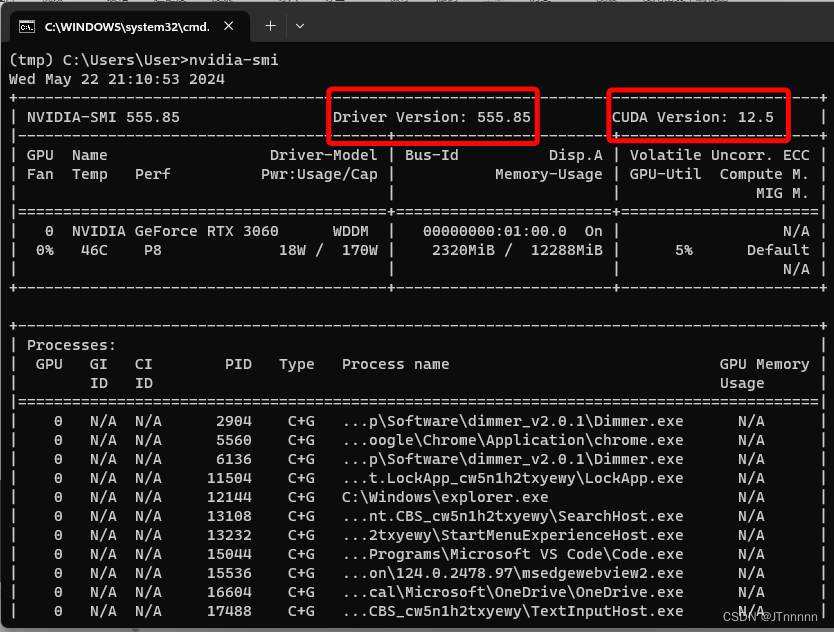Image resolution: width=834 pixels, height=632 pixels.
Task: Select the highlighted Driver Version 555.85 text
Action: [x=432, y=116]
